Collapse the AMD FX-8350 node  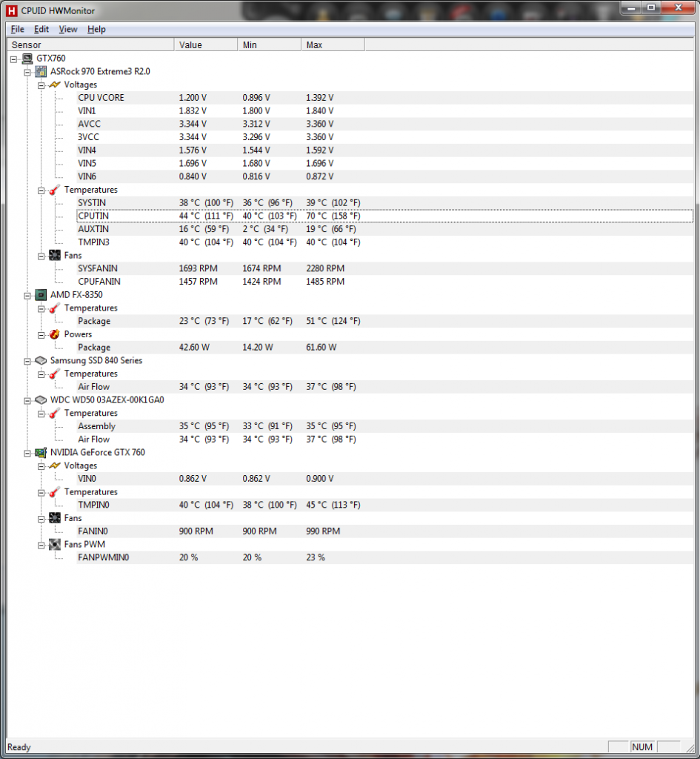(27, 295)
